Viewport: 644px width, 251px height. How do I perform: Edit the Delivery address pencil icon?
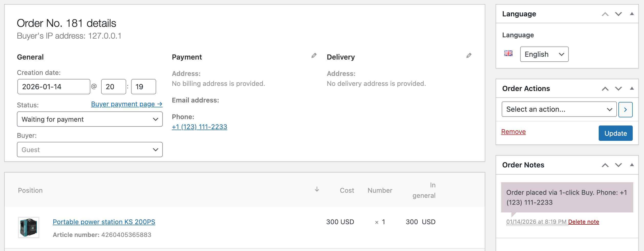(469, 55)
